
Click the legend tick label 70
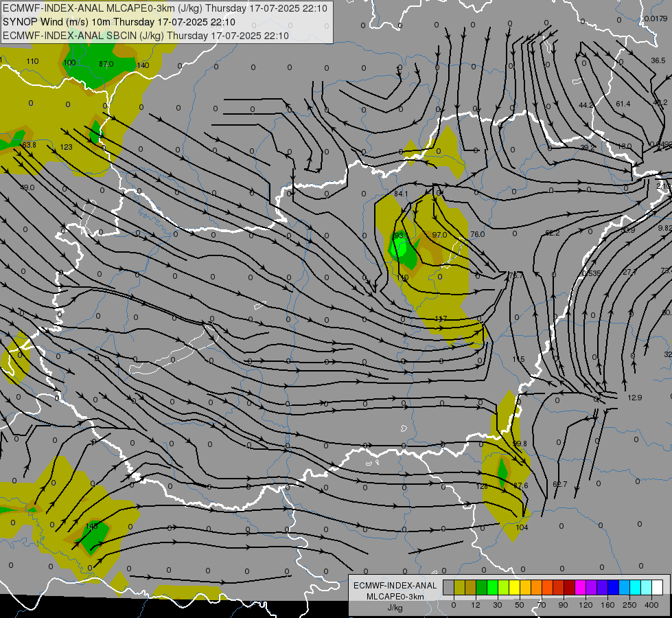[x=542, y=605]
